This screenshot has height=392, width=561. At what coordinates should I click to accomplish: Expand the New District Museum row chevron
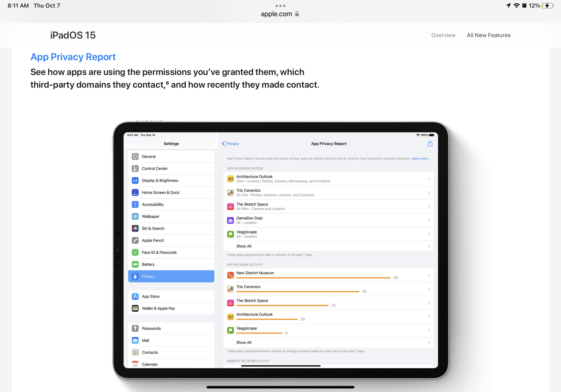pos(429,275)
